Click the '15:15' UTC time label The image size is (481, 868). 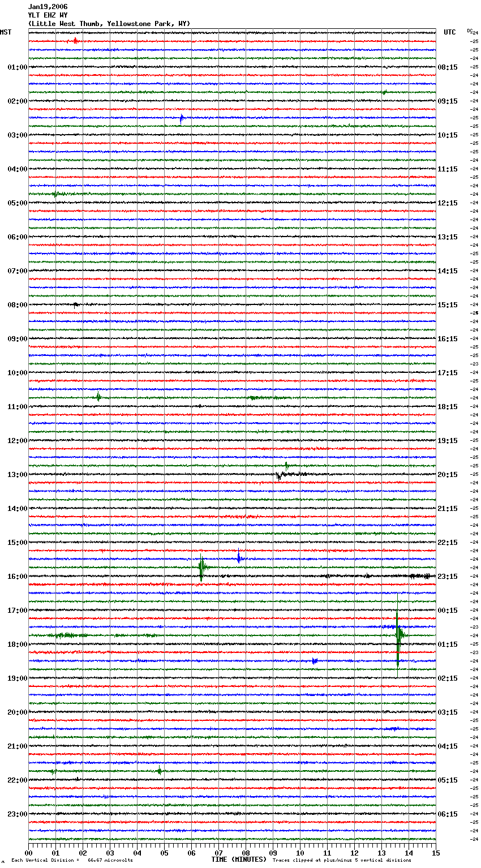point(448,305)
